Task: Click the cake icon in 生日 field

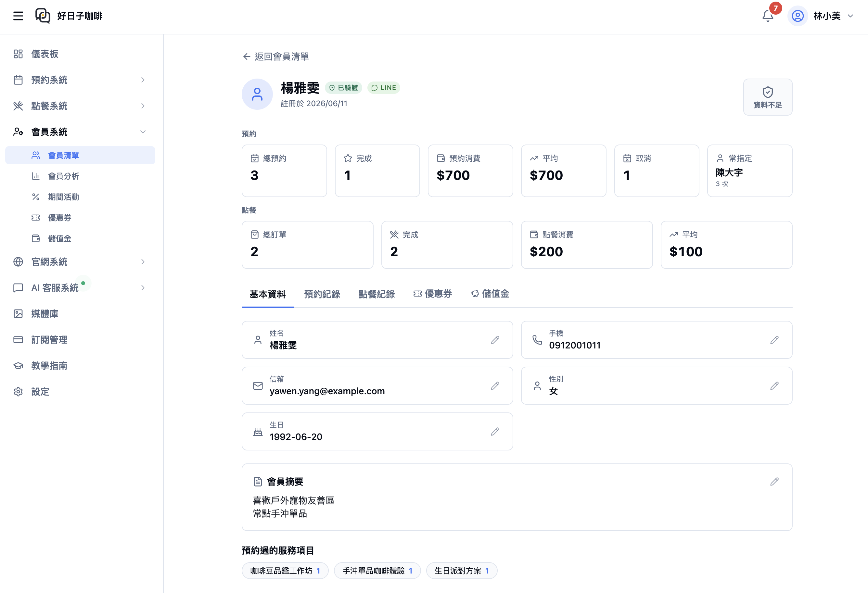Action: click(258, 432)
